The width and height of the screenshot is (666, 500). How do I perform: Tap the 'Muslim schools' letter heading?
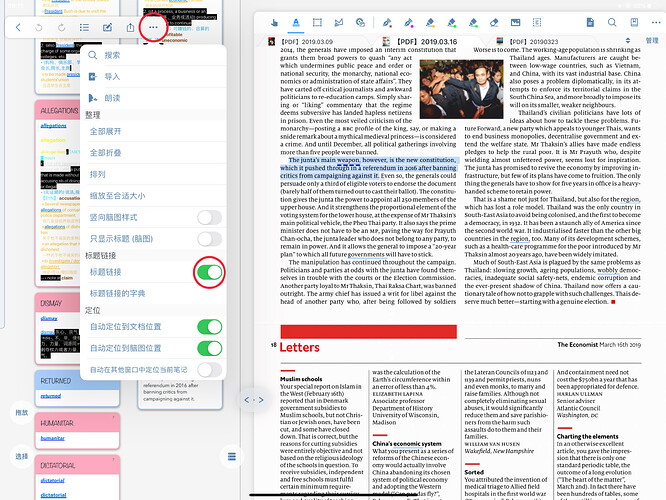[301, 379]
